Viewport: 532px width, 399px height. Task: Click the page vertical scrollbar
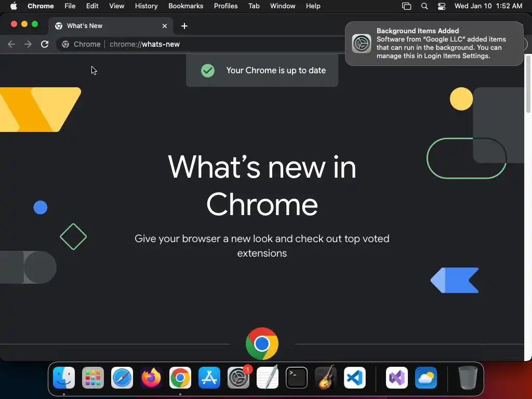click(x=528, y=84)
